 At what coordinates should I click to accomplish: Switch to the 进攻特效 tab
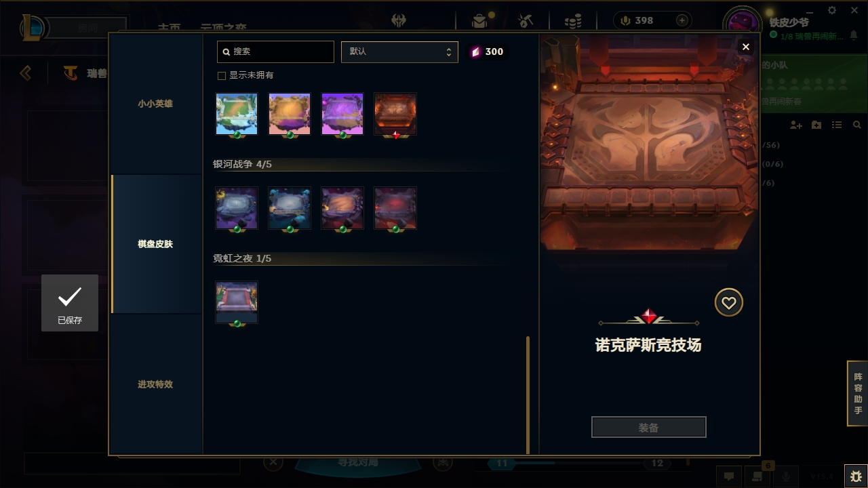(x=155, y=384)
